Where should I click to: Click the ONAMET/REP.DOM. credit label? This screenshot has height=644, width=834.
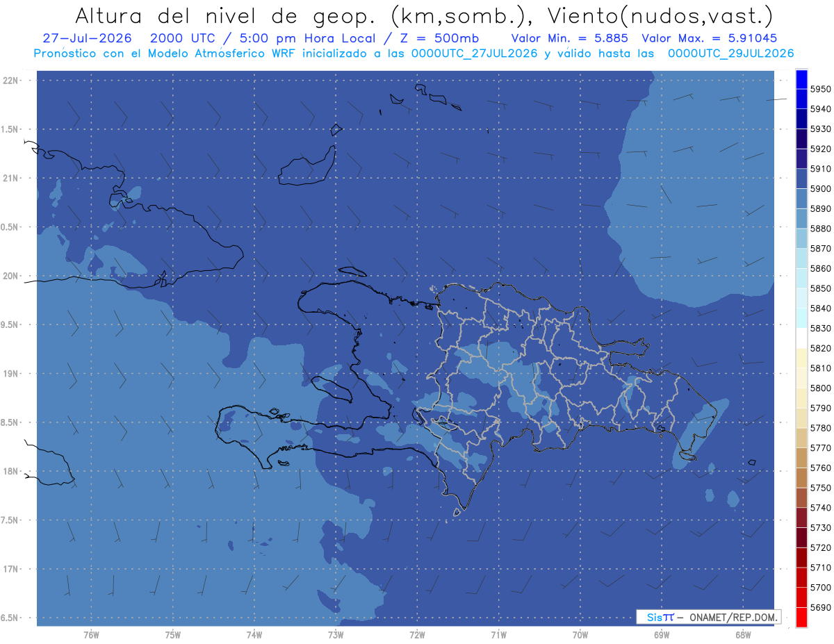pos(733,617)
